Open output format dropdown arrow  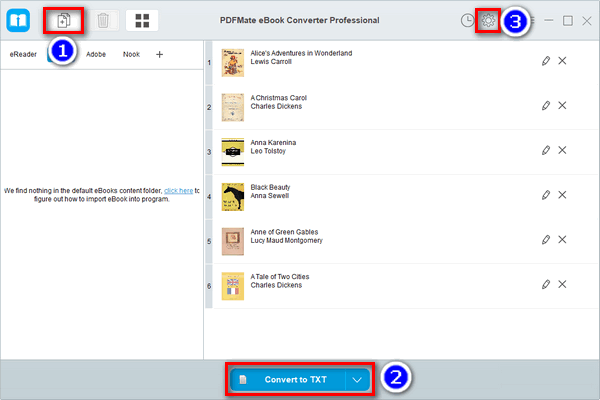coord(357,379)
